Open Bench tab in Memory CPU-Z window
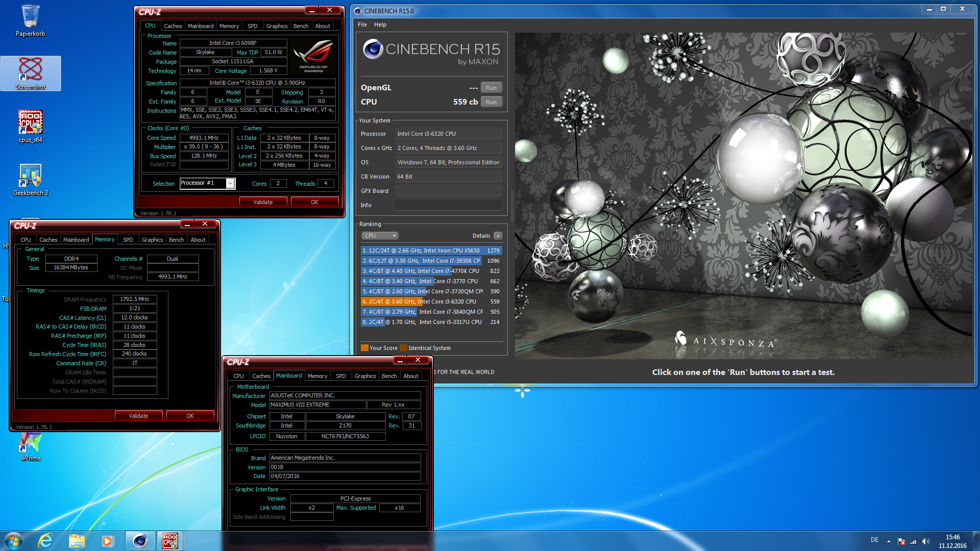980x551 pixels. (x=177, y=240)
